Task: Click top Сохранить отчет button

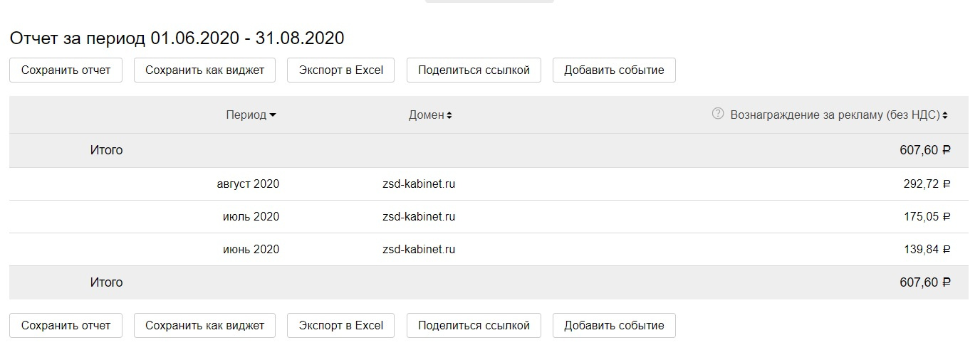Action: (66, 70)
